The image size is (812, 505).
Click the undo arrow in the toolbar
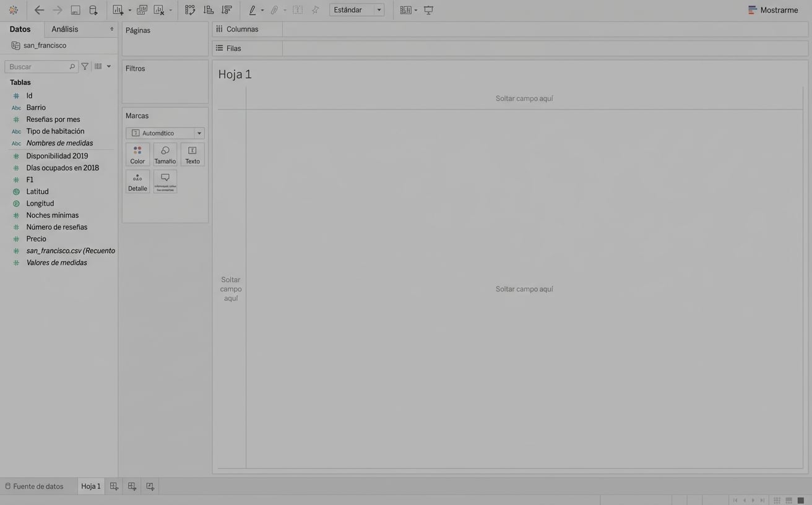point(38,9)
